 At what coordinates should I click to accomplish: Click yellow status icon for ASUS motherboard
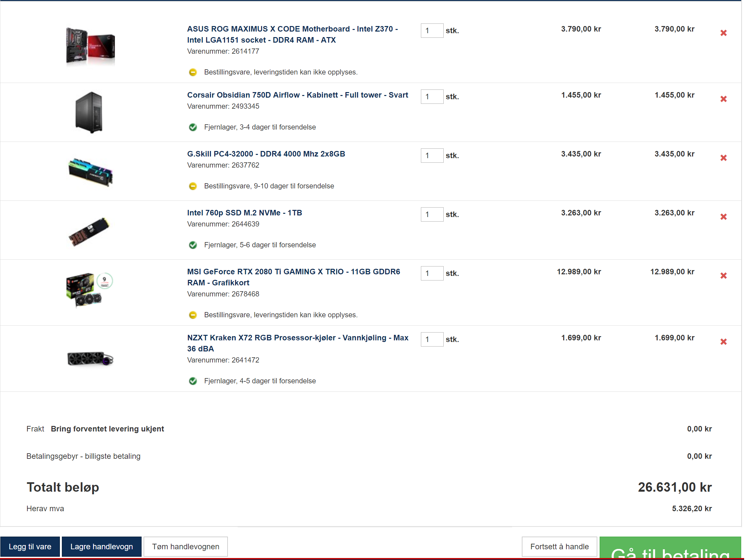(x=193, y=72)
